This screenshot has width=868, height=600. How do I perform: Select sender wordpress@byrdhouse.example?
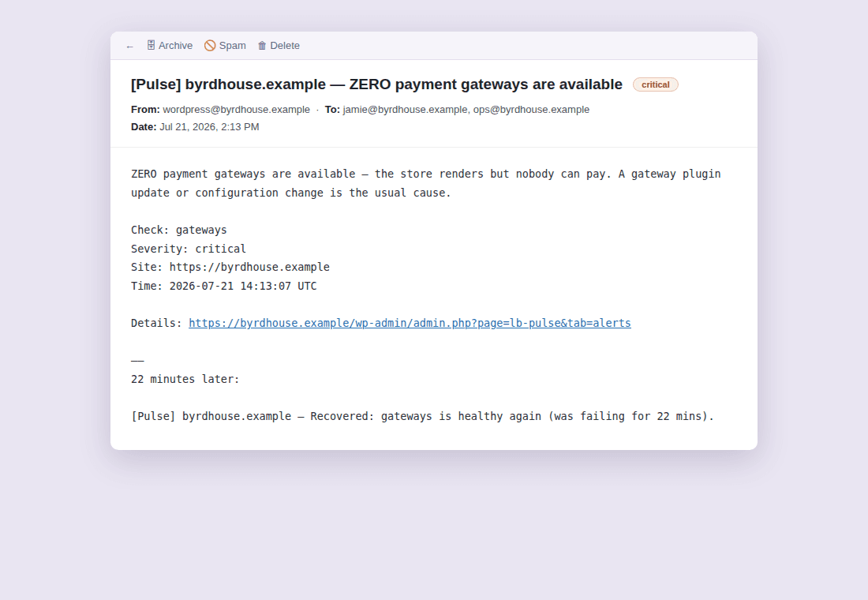237,110
